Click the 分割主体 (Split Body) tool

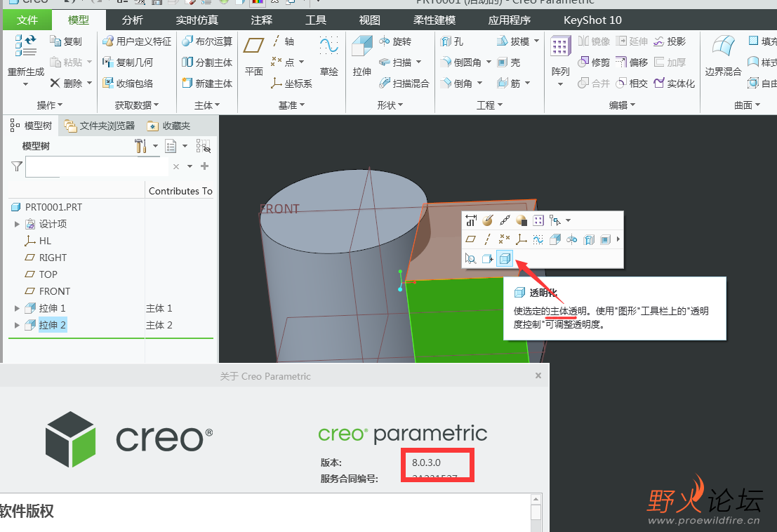pyautogui.click(x=206, y=62)
